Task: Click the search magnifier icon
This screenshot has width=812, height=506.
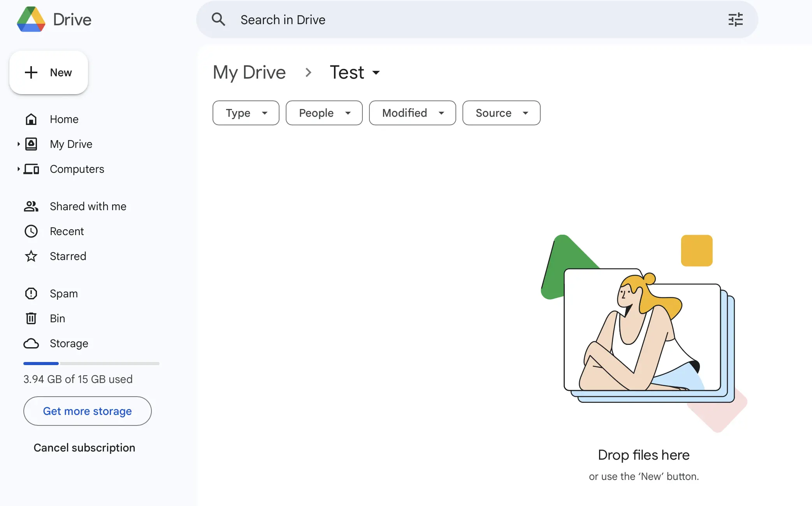Action: 218,19
